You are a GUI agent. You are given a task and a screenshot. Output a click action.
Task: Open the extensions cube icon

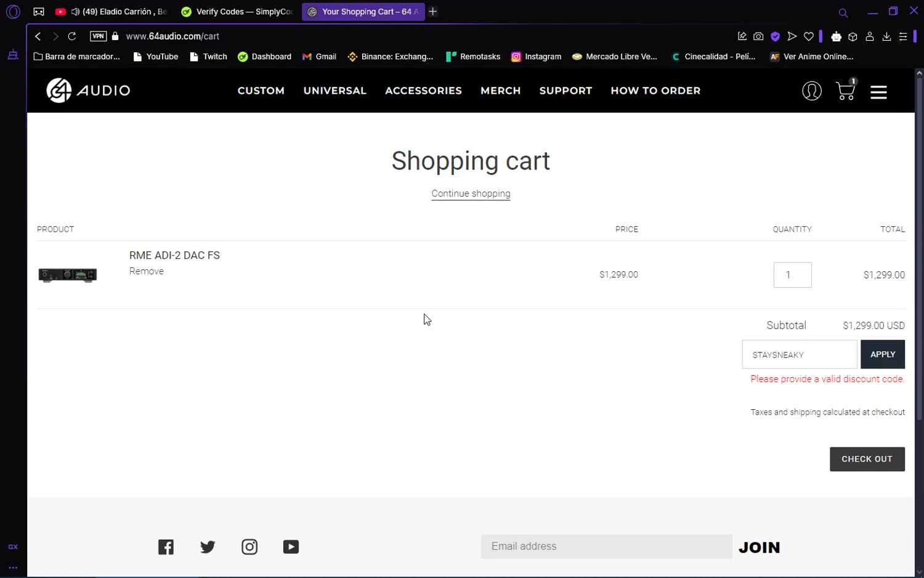[x=853, y=36]
